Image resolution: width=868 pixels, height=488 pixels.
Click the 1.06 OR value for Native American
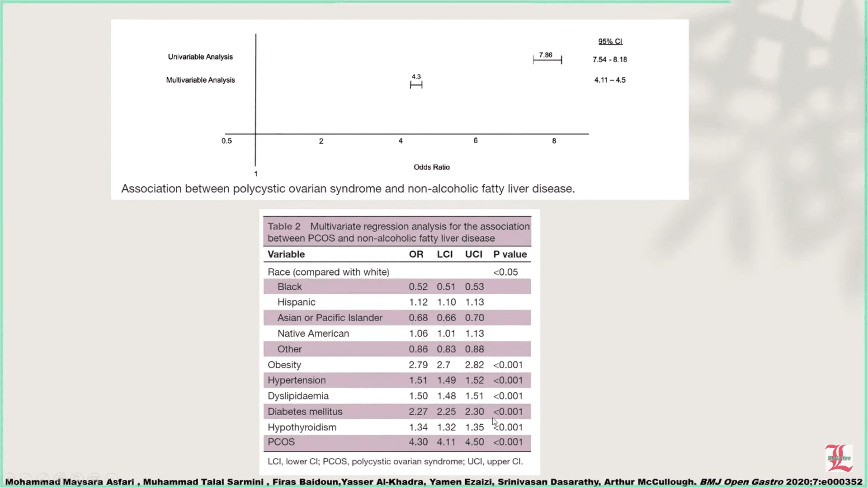click(418, 333)
